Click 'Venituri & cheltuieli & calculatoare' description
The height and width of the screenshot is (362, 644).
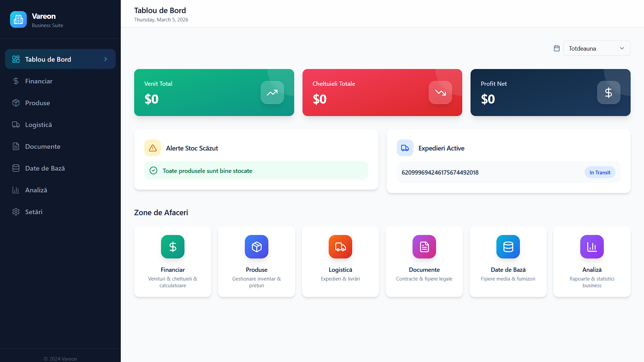173,282
